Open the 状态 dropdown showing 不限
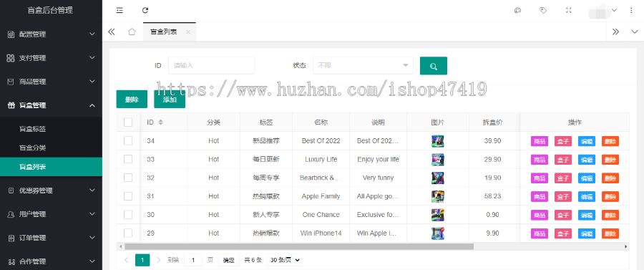The height and width of the screenshot is (270, 644). point(363,65)
